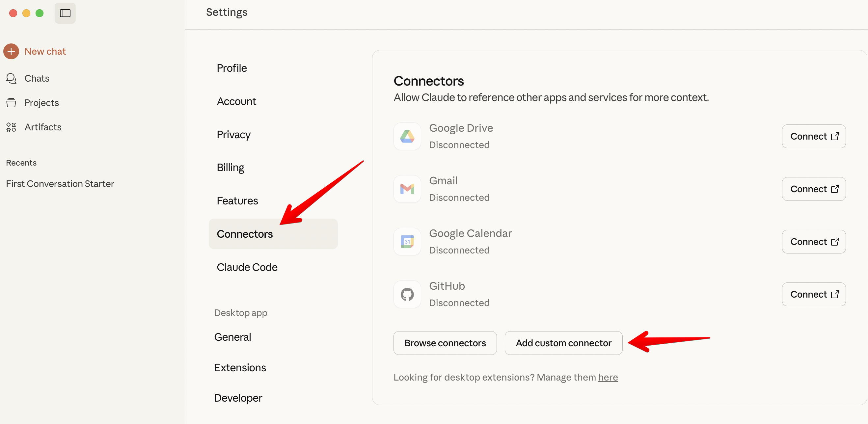Go to the Claude Code settings tab
The width and height of the screenshot is (868, 424).
247,267
